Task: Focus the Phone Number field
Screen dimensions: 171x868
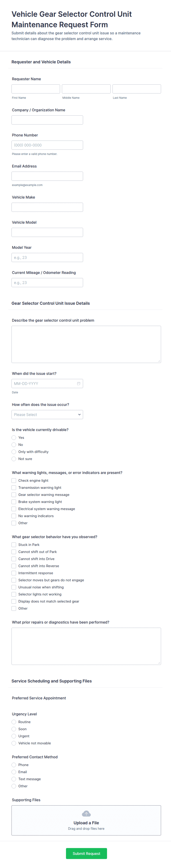Action: (x=47, y=145)
